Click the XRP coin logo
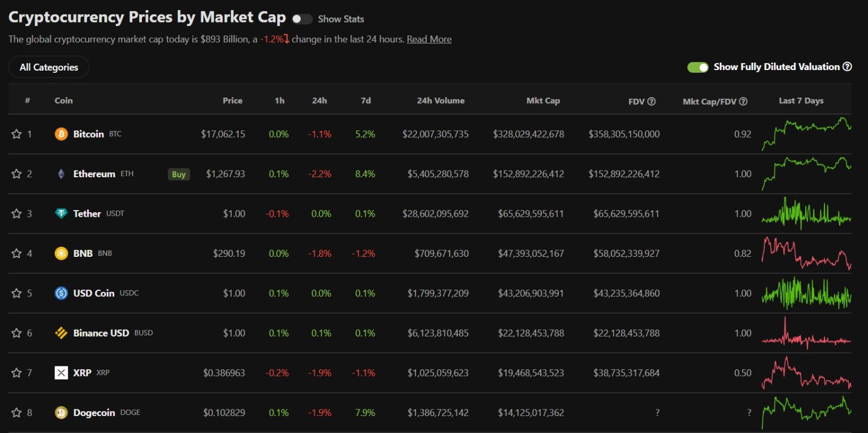868x433 pixels. [61, 373]
